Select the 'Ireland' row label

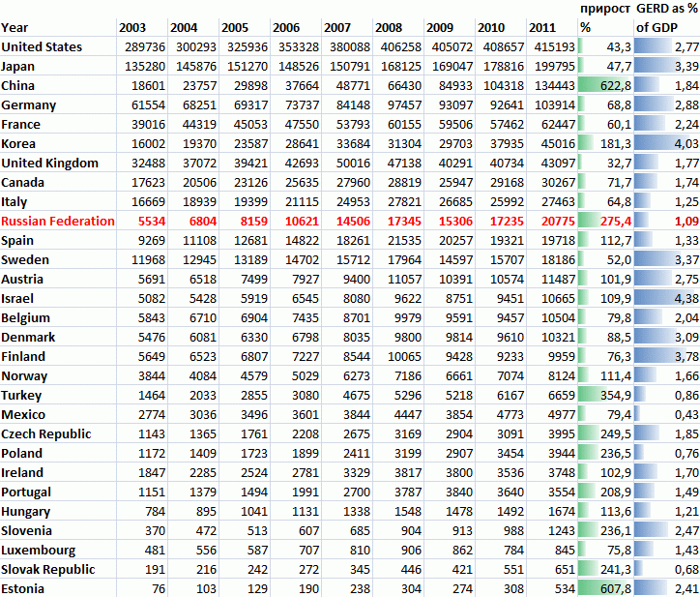tap(22, 473)
